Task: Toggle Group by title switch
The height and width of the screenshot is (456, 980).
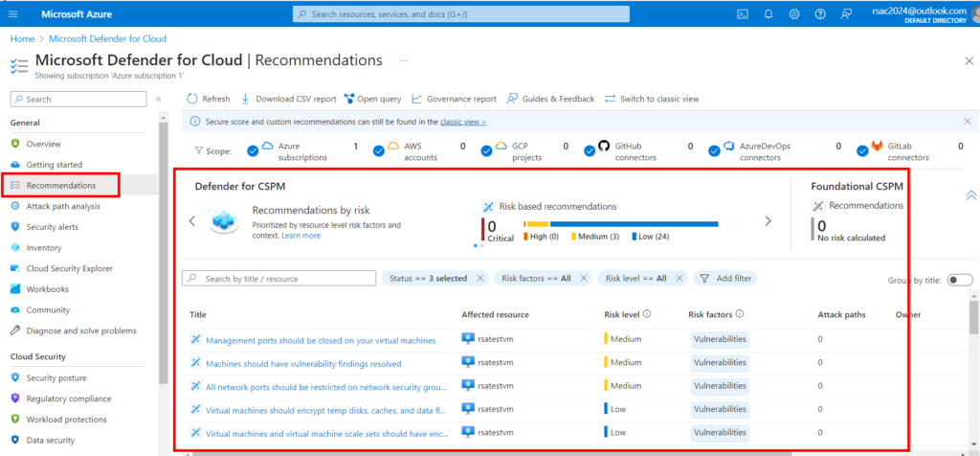Action: click(960, 281)
